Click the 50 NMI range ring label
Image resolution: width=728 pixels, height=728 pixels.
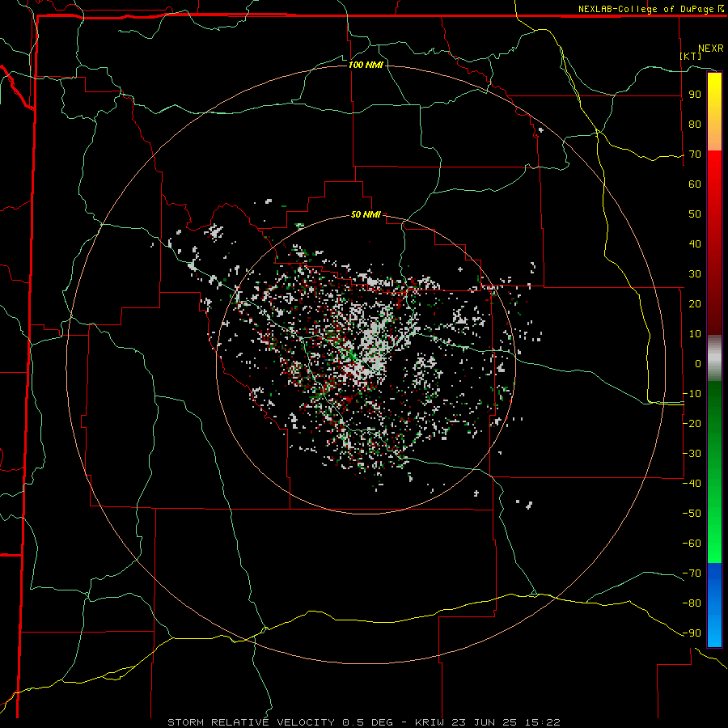click(366, 214)
